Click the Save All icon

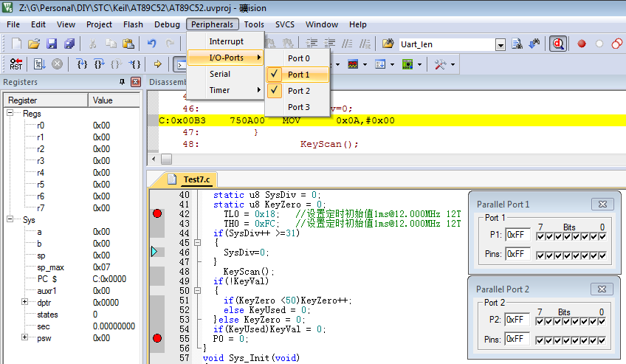(69, 44)
